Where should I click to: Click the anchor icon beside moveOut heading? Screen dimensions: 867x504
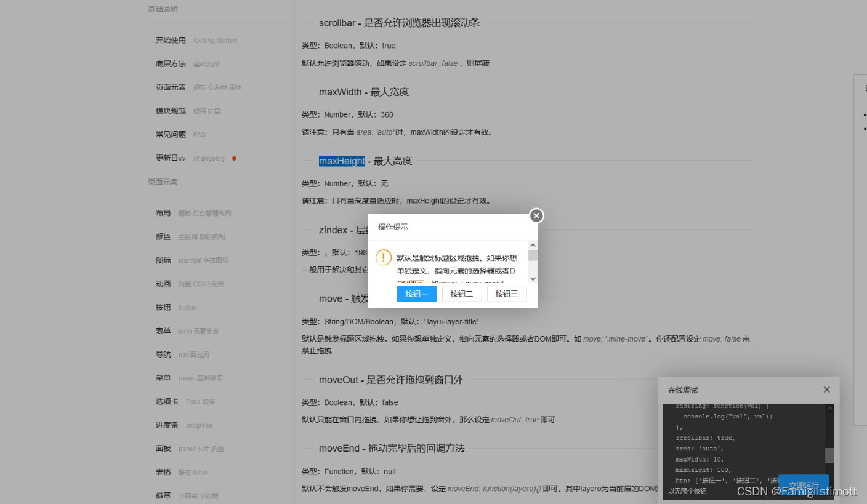(x=308, y=380)
